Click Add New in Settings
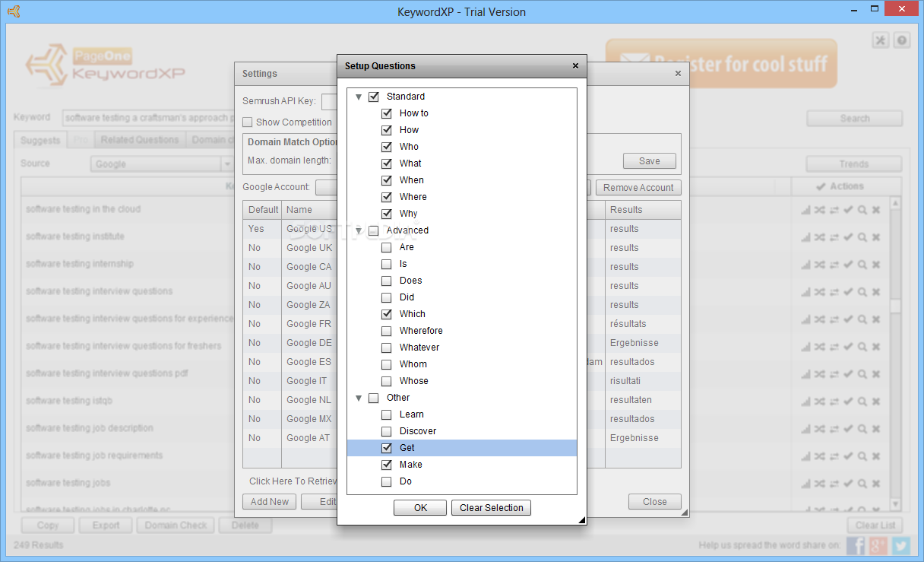The image size is (924, 562). click(x=270, y=502)
